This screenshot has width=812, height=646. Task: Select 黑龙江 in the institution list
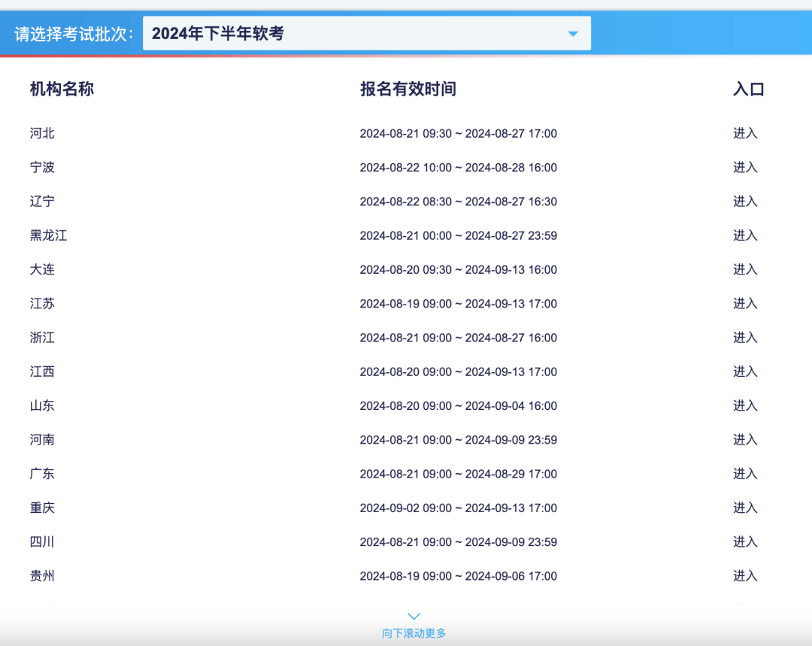(x=48, y=235)
